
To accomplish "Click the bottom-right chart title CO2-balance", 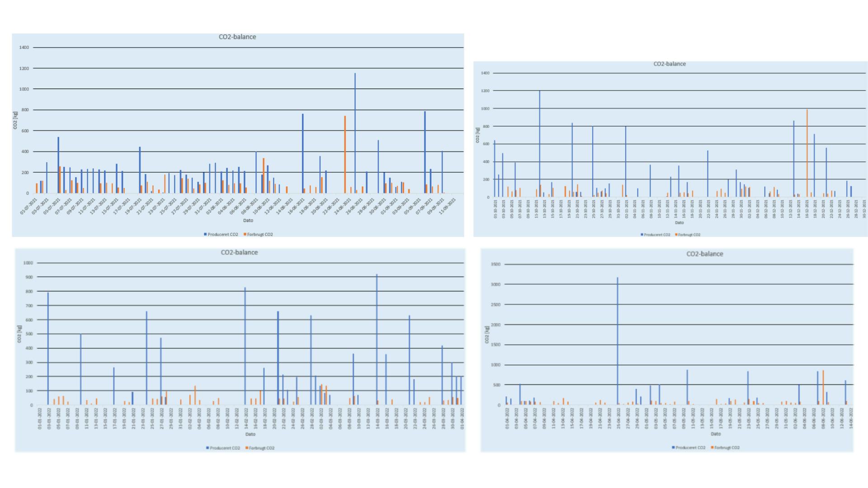I will (705, 254).
